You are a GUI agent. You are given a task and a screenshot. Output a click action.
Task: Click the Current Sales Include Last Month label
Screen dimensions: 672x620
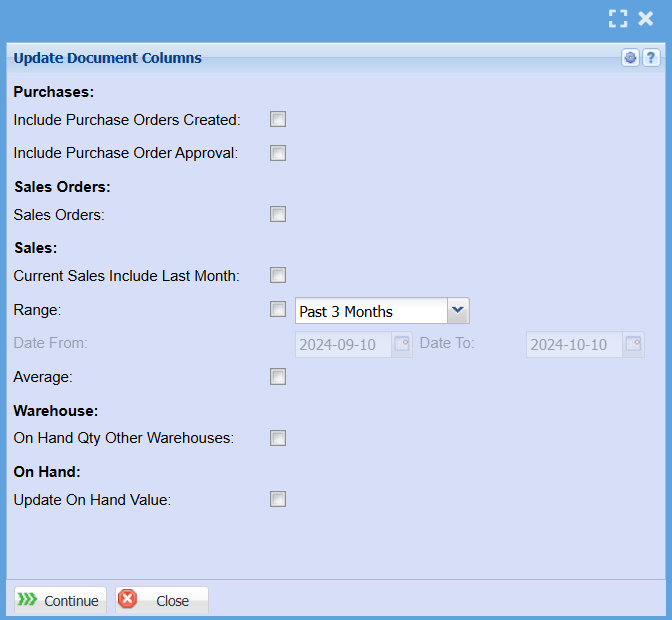(126, 276)
